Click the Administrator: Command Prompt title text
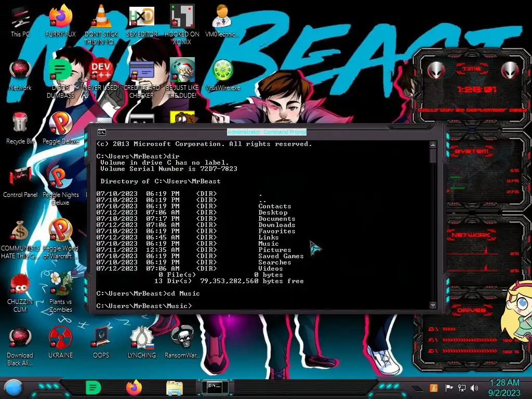Image resolution: width=532 pixels, height=399 pixels. pyautogui.click(x=267, y=132)
